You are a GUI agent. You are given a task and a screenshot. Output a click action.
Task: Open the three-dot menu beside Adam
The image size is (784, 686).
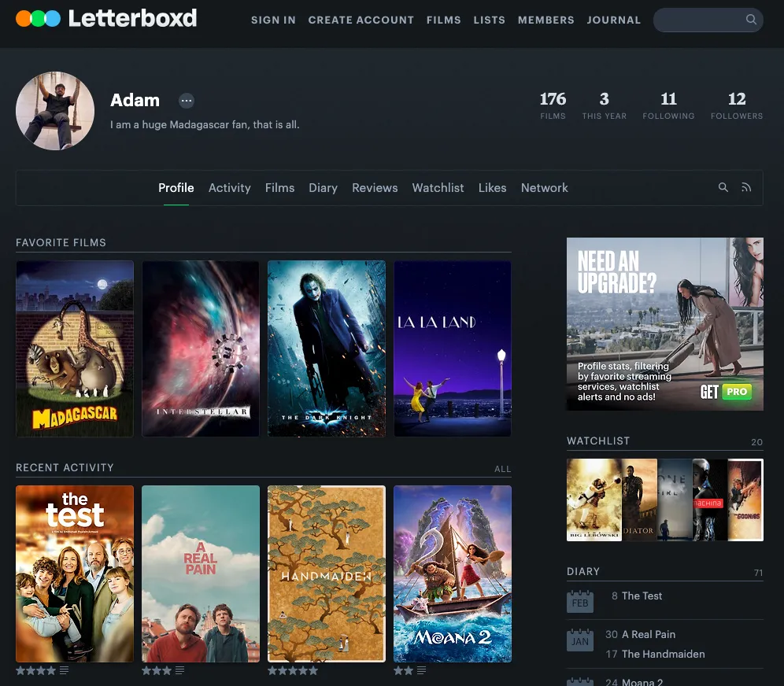[x=187, y=101]
